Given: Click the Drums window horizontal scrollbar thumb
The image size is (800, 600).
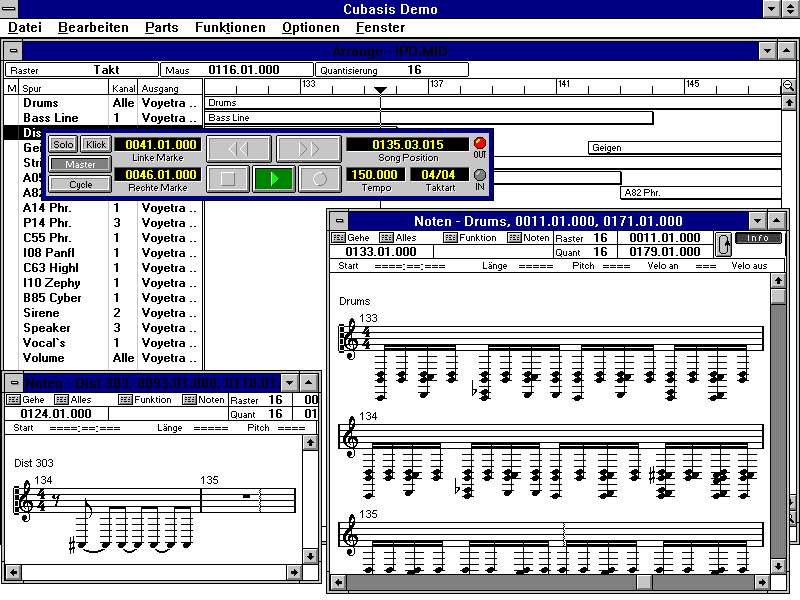Looking at the screenshot, I should 644,582.
